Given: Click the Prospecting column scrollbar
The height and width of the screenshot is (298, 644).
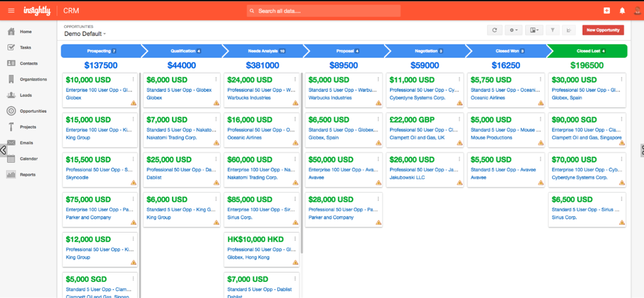Looking at the screenshot, I should pos(139,185).
